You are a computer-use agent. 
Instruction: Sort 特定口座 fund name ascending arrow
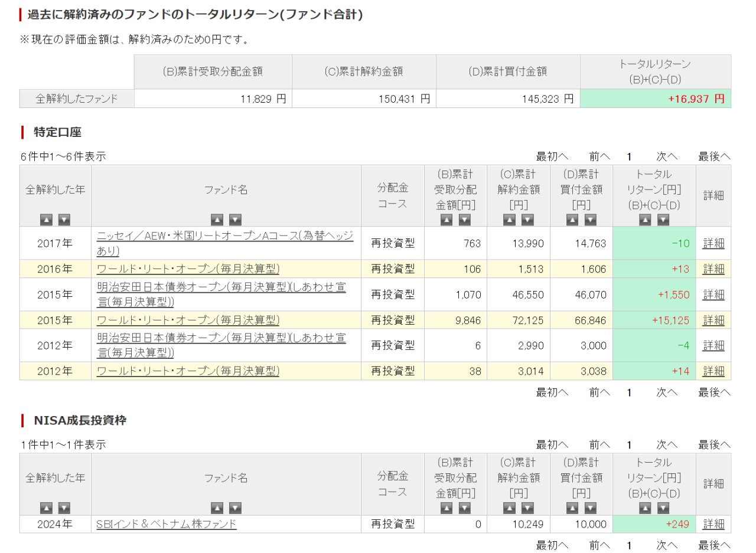(x=217, y=220)
